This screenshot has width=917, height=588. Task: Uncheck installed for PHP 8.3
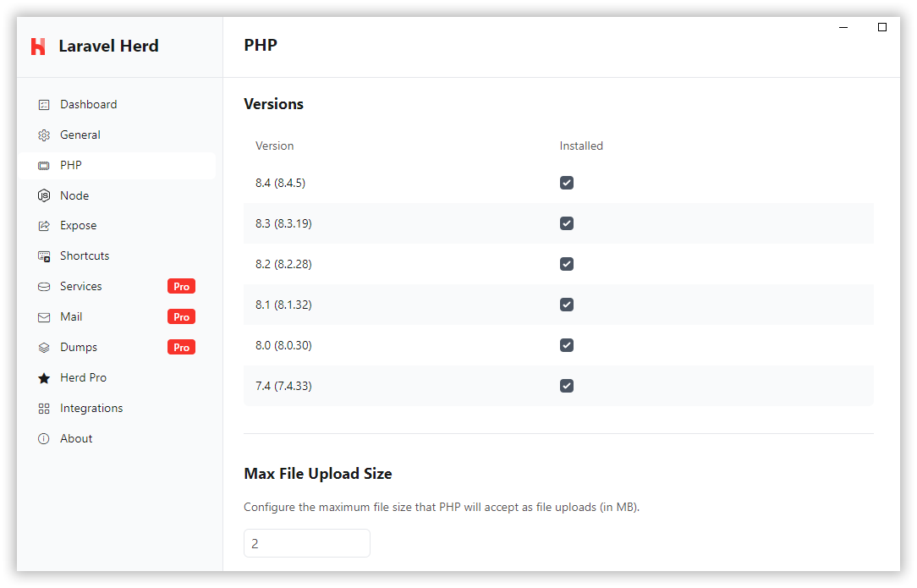[566, 223]
